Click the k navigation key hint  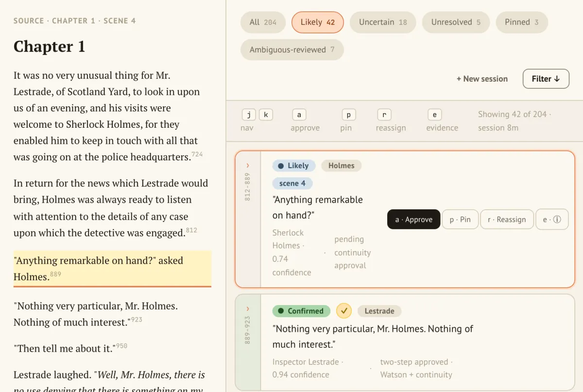266,115
